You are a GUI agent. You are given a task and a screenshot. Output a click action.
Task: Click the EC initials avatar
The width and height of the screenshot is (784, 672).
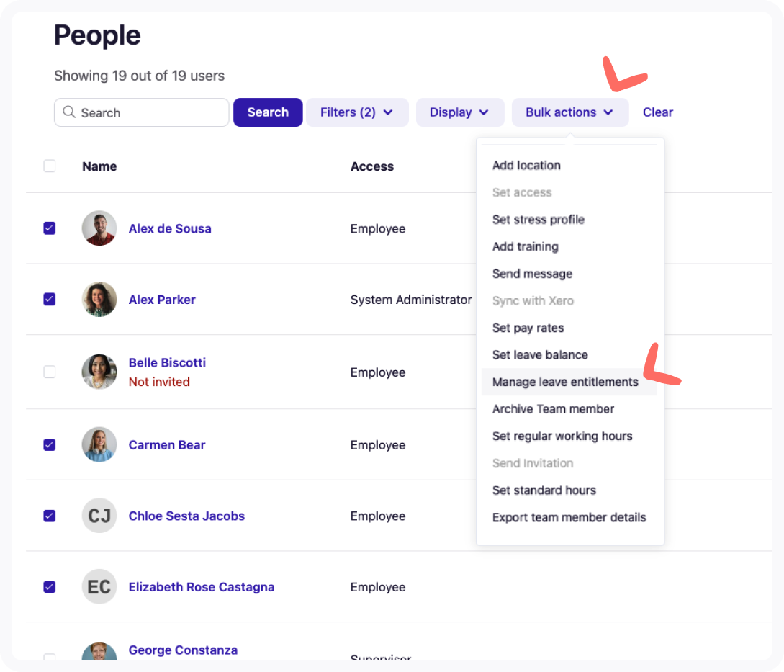click(x=99, y=587)
